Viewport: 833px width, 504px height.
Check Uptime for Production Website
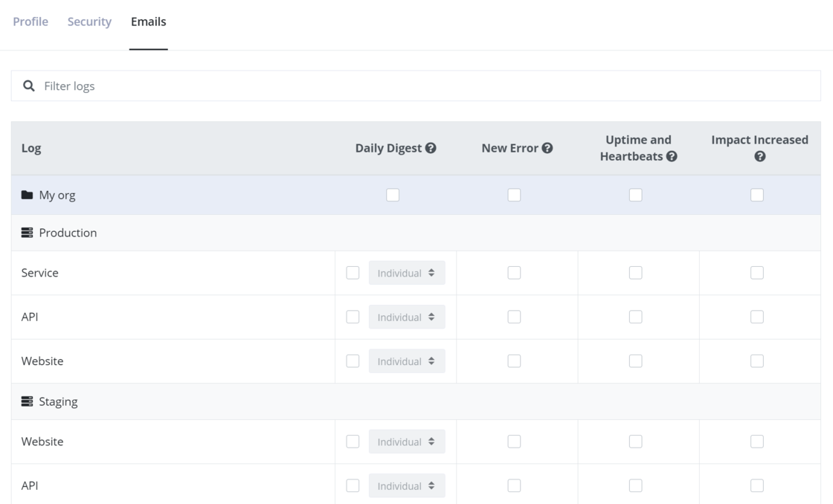tap(635, 361)
